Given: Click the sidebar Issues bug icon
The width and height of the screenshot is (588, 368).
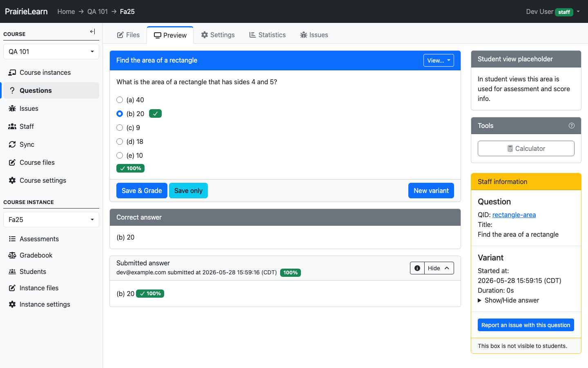Looking at the screenshot, I should coord(12,108).
